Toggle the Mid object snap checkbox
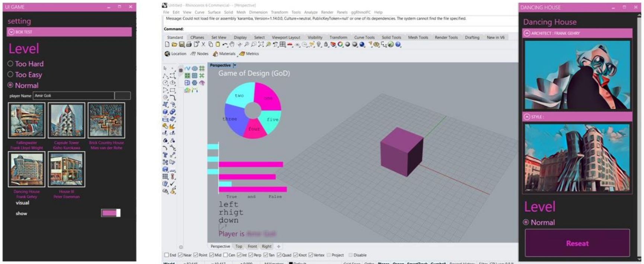Screen dimensions: 644x264 pos(211,255)
